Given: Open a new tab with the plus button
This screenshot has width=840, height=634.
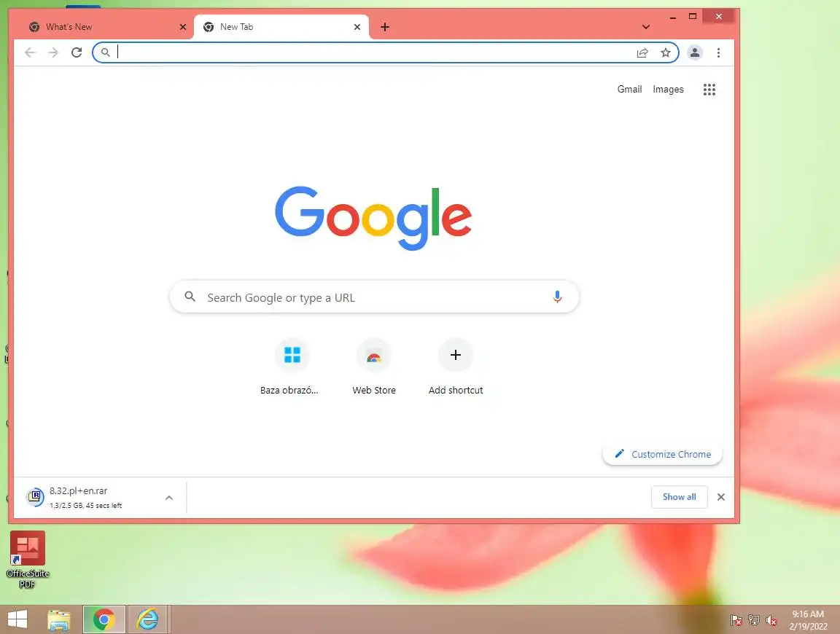Looking at the screenshot, I should pos(385,27).
